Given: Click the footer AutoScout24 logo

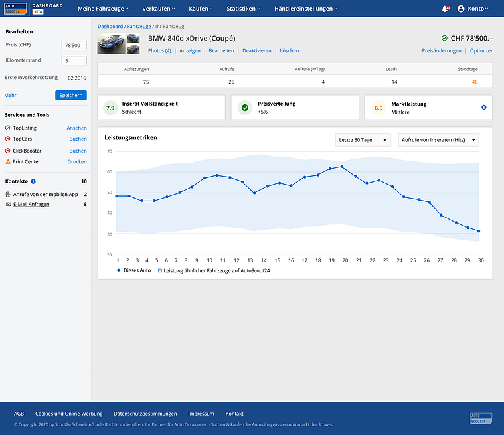Looking at the screenshot, I should coord(481,418).
